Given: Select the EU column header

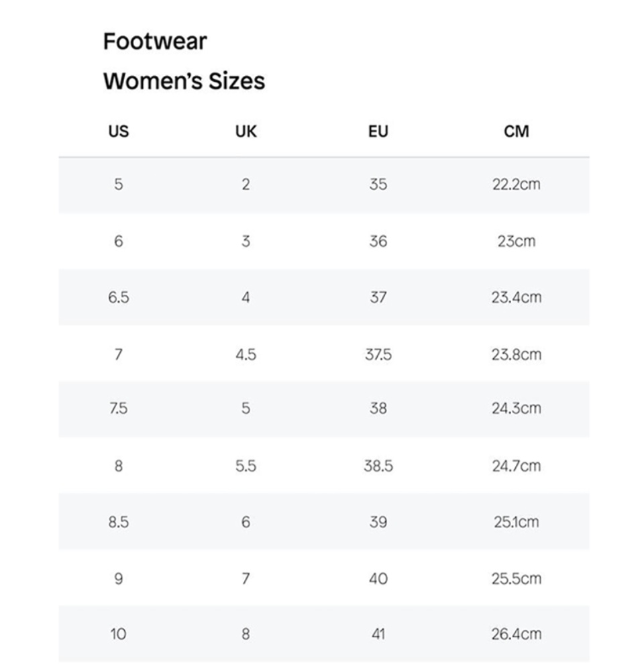Looking at the screenshot, I should click(378, 132).
